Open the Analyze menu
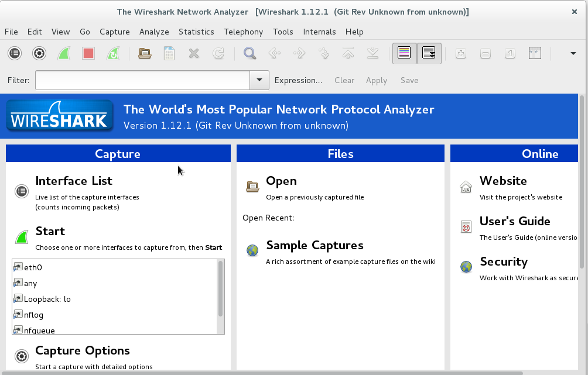Image resolution: width=588 pixels, height=375 pixels. tap(154, 32)
